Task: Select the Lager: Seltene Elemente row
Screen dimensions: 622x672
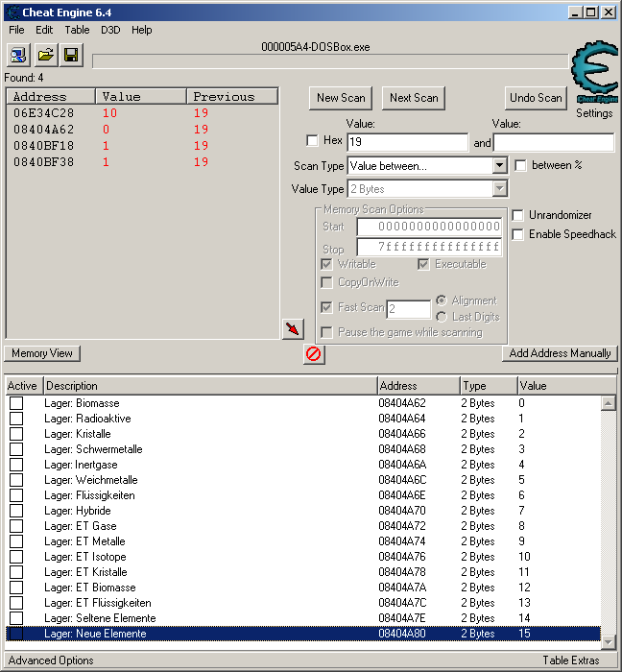Action: click(303, 618)
